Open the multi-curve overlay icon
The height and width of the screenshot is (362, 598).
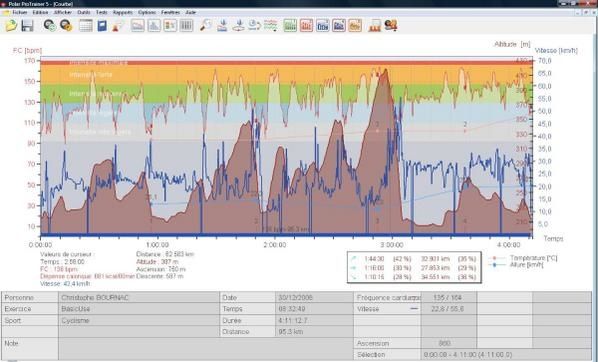click(x=271, y=26)
